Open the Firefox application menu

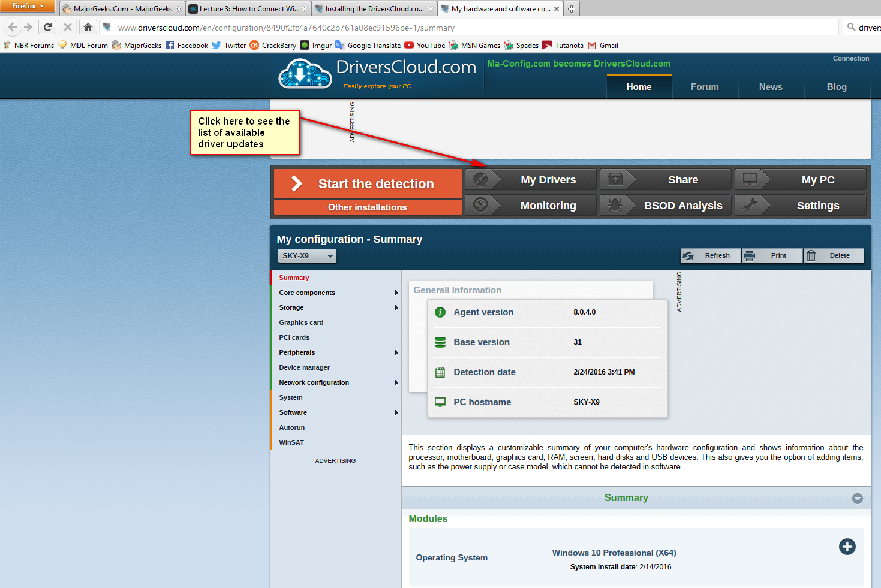point(28,6)
